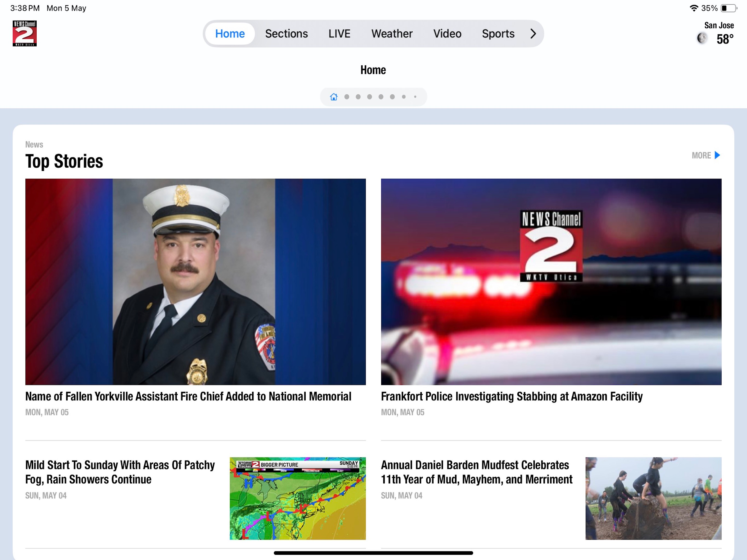Switch to the Sports tab

coord(498,33)
